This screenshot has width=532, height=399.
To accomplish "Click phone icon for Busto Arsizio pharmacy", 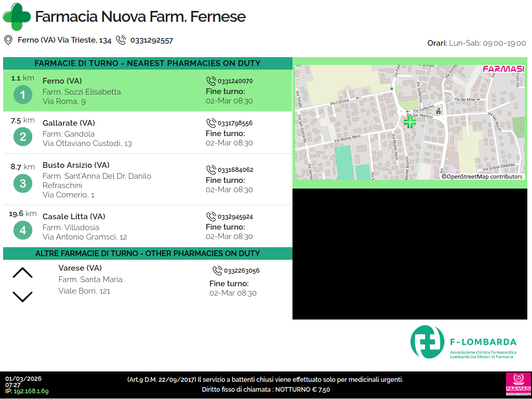I will pyautogui.click(x=211, y=170).
